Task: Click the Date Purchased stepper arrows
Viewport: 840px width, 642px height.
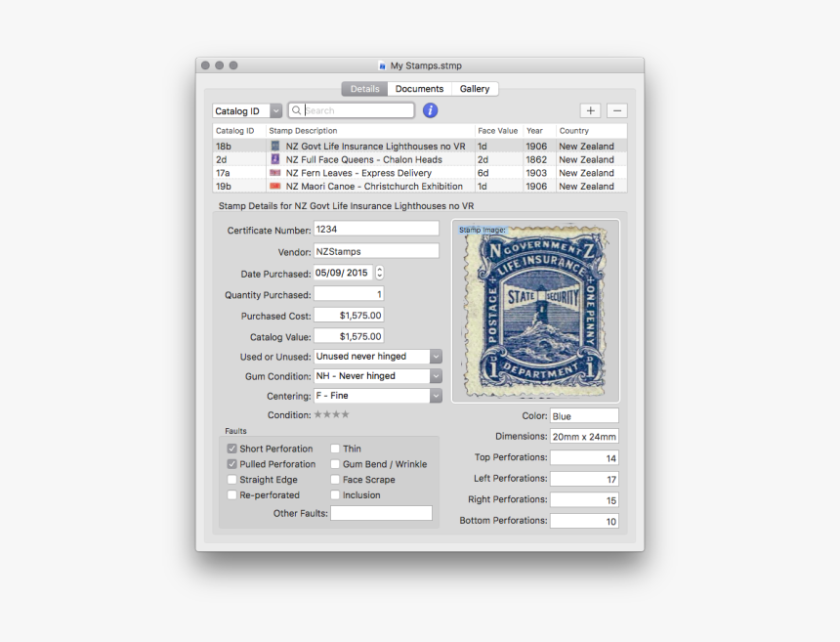Action: point(380,274)
